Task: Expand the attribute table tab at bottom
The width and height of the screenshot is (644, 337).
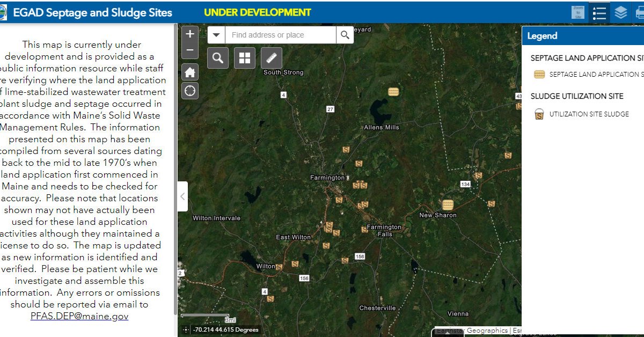Action: 448,333
